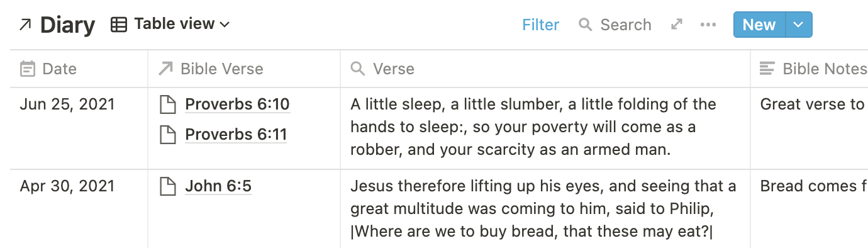Click the page icon beside John 6:5
Image resolution: width=868 pixels, height=248 pixels.
click(167, 186)
